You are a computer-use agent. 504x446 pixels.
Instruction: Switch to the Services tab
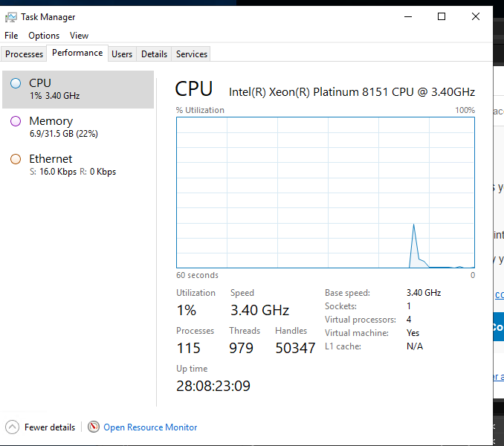coord(191,54)
